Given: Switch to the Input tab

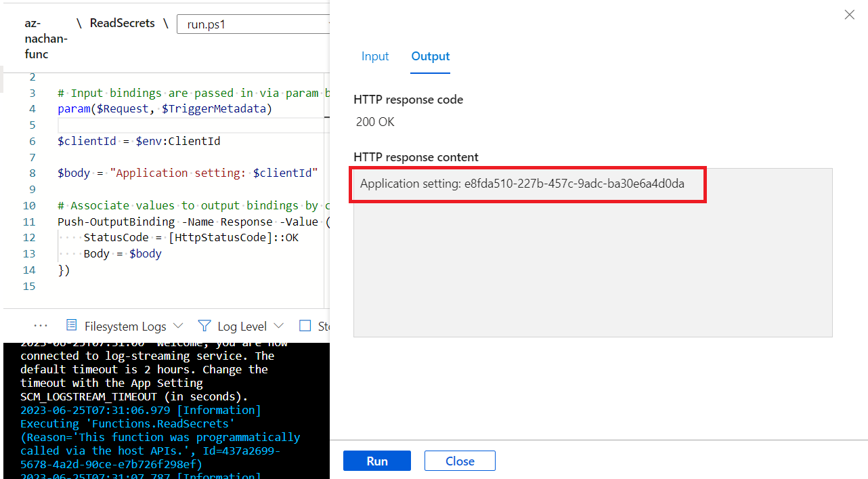Looking at the screenshot, I should pos(375,56).
